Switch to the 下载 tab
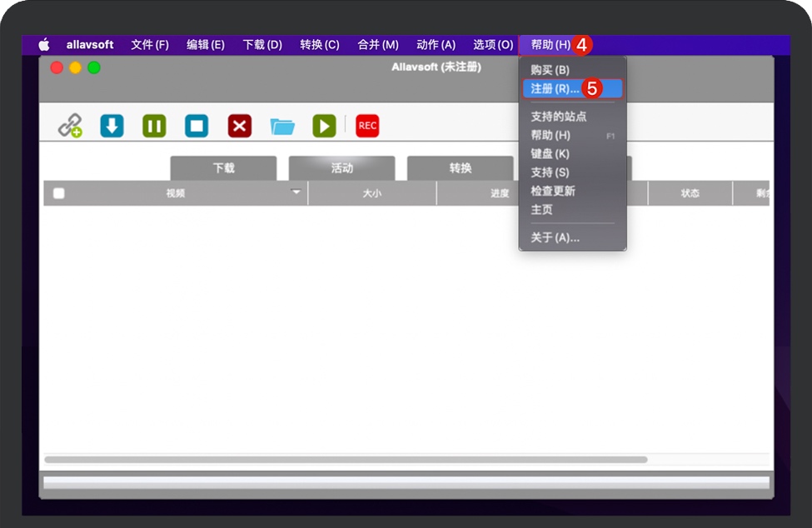The width and height of the screenshot is (812, 528). click(x=224, y=168)
